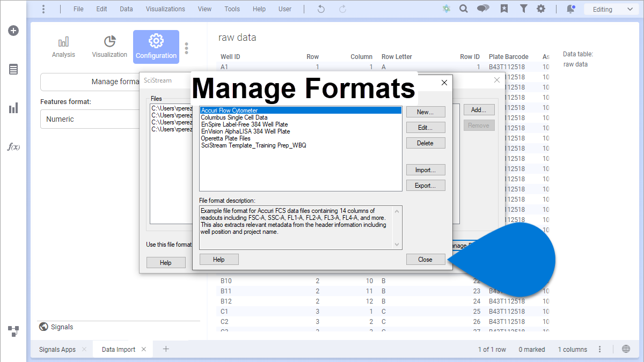
Task: Click the file format description scrollbar
Action: click(x=397, y=228)
